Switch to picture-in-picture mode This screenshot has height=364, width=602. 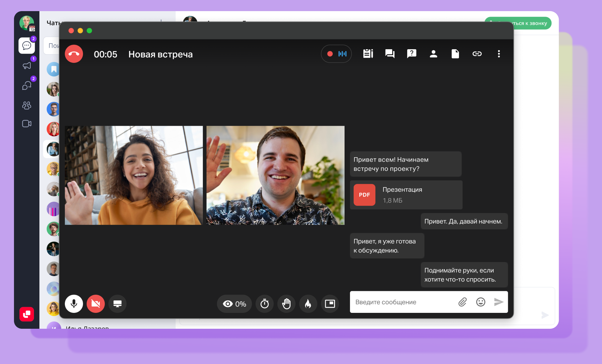point(330,304)
